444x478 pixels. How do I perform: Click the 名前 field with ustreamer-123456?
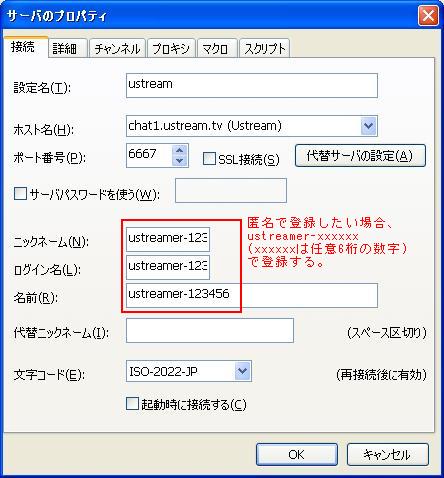point(252,295)
